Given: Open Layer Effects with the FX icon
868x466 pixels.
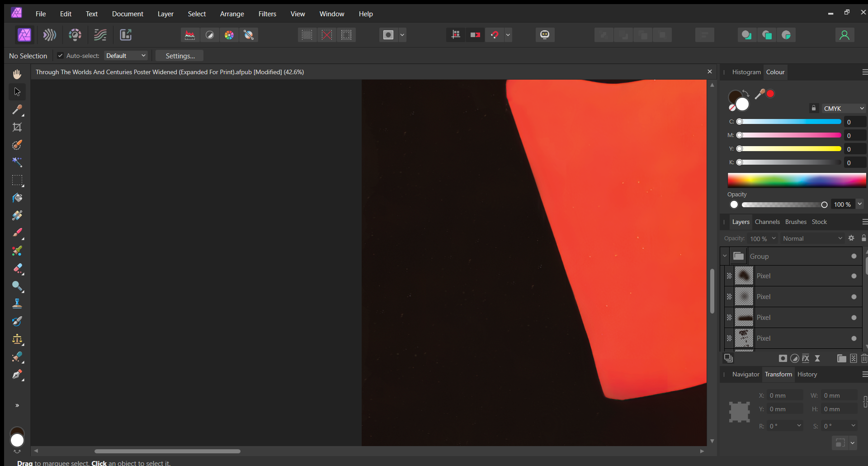Looking at the screenshot, I should (805, 358).
